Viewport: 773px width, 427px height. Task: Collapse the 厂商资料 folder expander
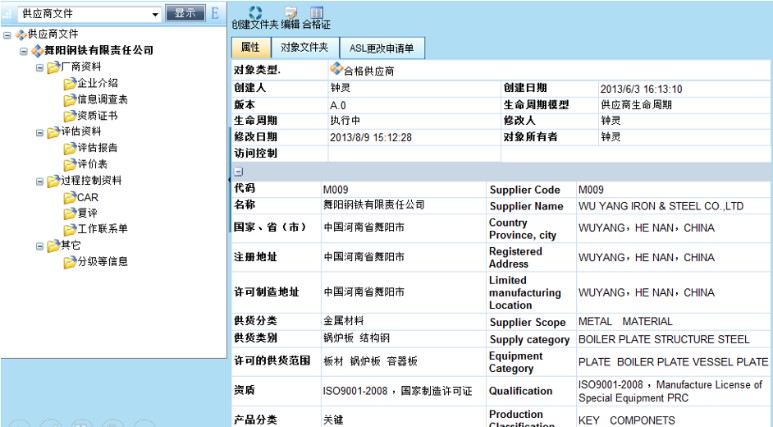(x=39, y=68)
